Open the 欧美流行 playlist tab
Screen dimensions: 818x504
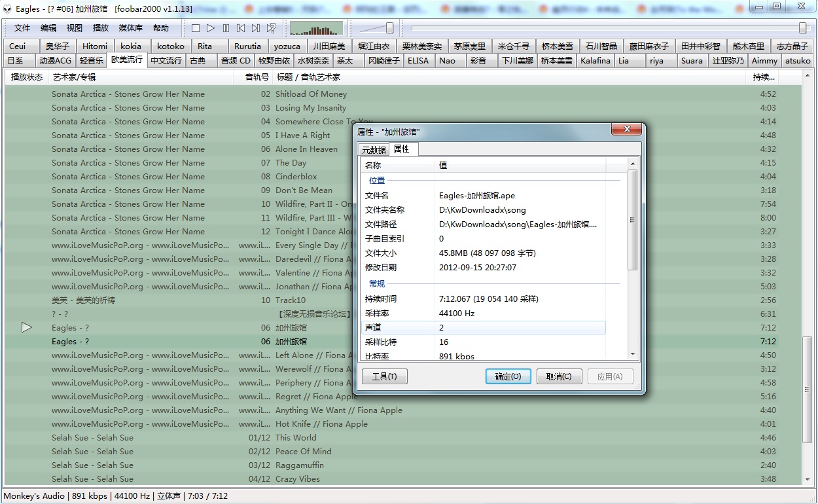(127, 60)
